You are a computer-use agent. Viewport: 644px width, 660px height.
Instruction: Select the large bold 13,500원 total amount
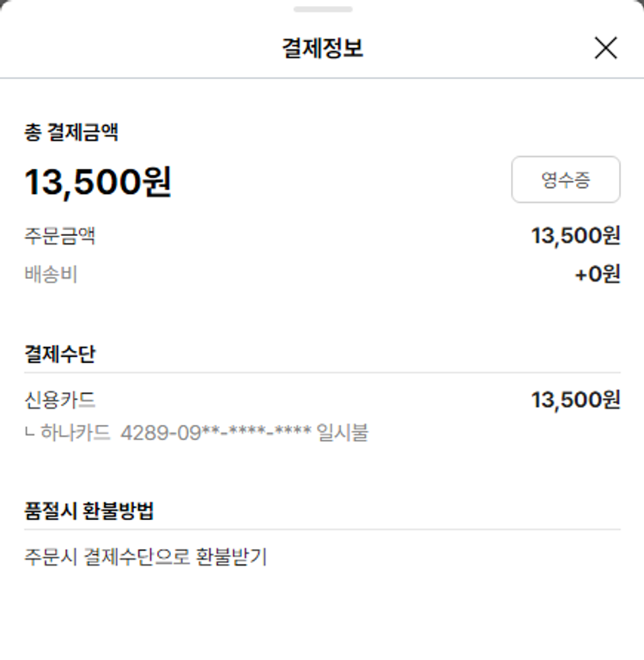97,181
